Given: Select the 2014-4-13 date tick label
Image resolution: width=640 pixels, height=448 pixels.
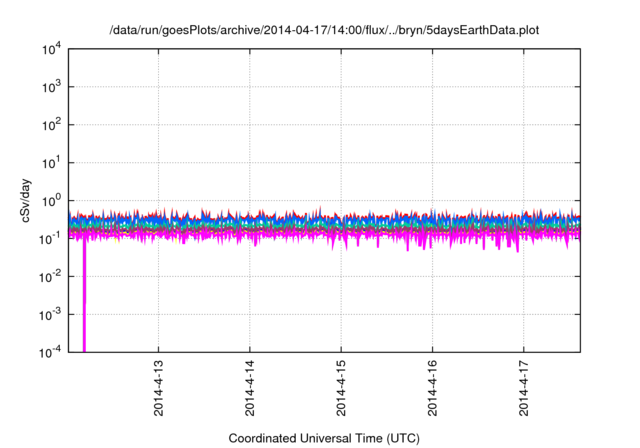Looking at the screenshot, I should (x=158, y=388).
